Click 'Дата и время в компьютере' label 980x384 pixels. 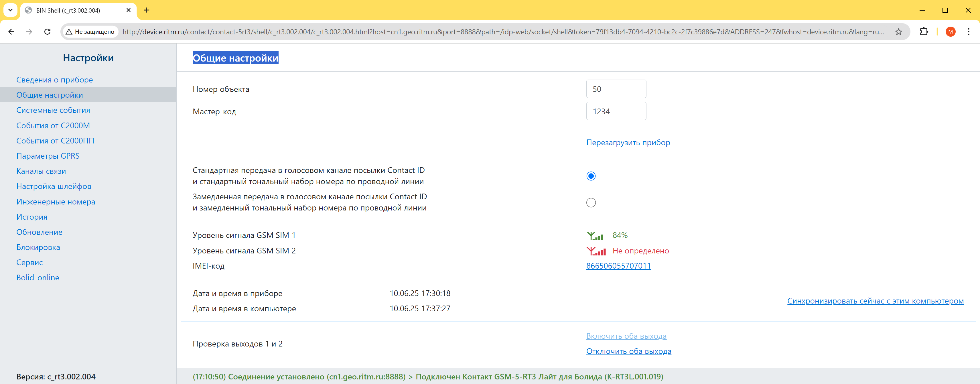click(244, 309)
